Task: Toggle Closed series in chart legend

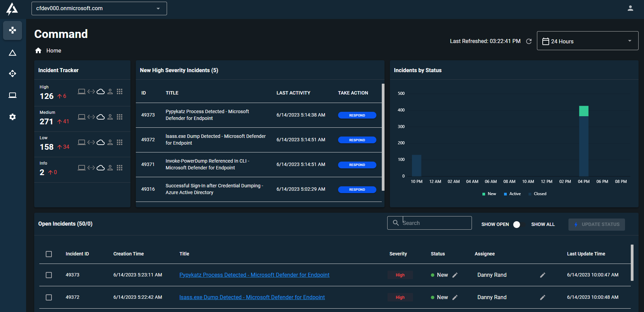Action: 537,194
